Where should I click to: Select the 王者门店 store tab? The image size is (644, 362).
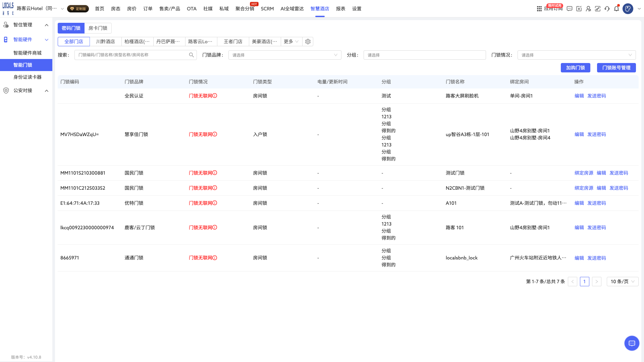[x=233, y=42]
